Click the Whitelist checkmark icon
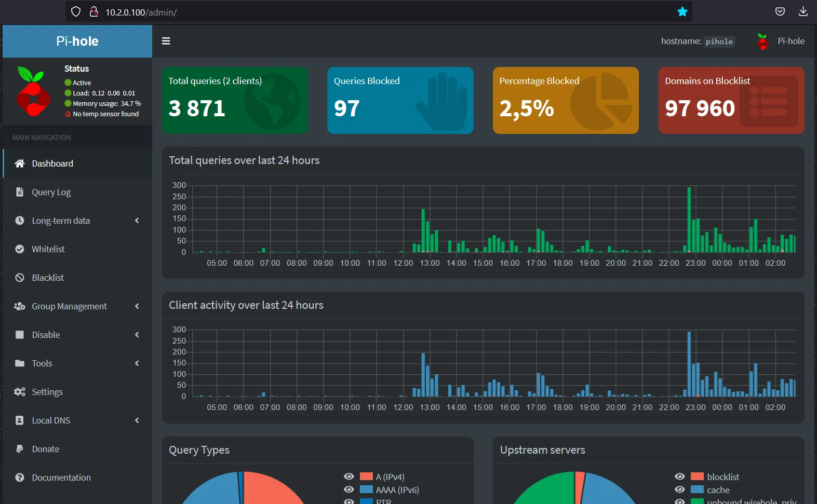 point(20,249)
